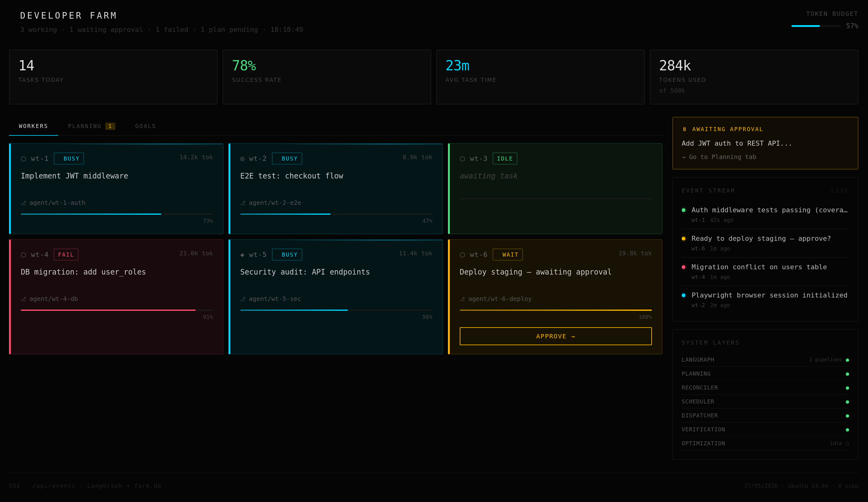This screenshot has width=868, height=502.
Task: Click '21.0k tok' on wt-4 card
Action: (x=196, y=253)
